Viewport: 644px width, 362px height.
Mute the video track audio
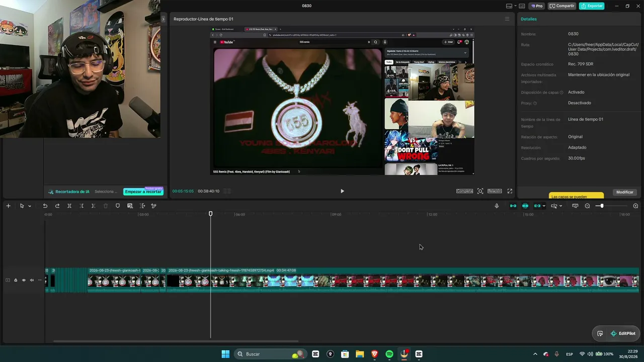[32, 280]
